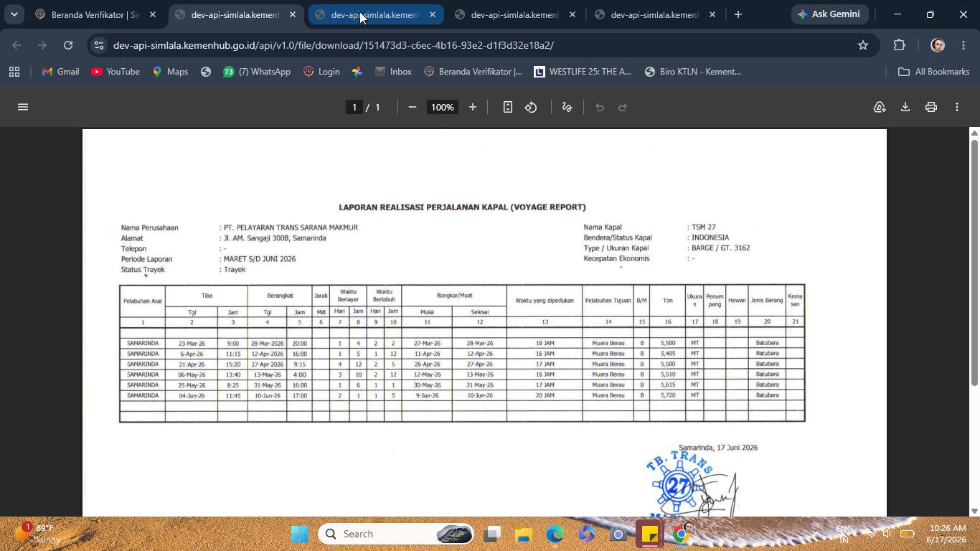Viewport: 980px width, 551px height.
Task: Open a new browser tab
Action: coord(738,14)
